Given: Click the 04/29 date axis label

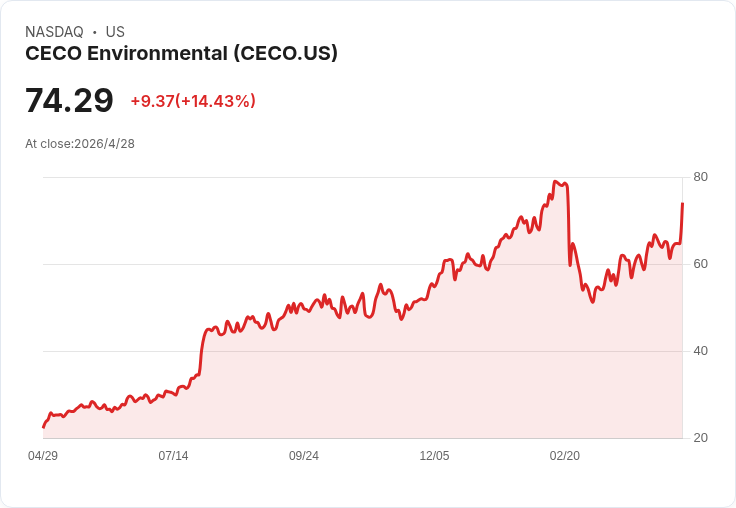Looking at the screenshot, I should point(43,456).
